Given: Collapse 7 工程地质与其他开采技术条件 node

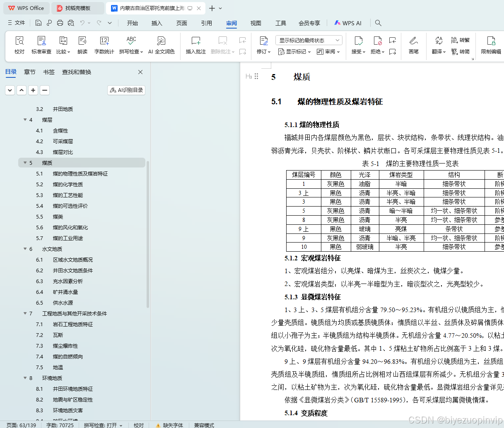Looking at the screenshot, I should point(25,313).
